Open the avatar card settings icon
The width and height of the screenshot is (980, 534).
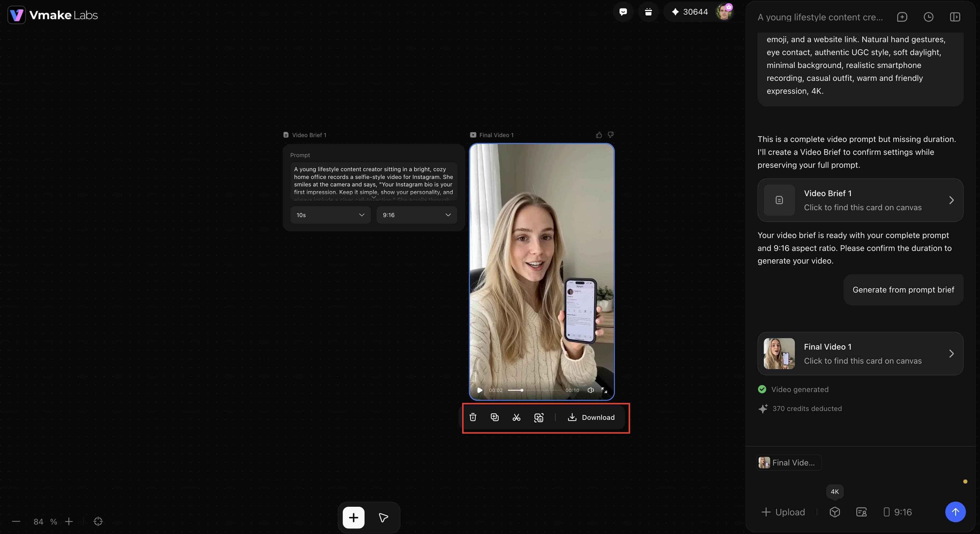(x=861, y=512)
